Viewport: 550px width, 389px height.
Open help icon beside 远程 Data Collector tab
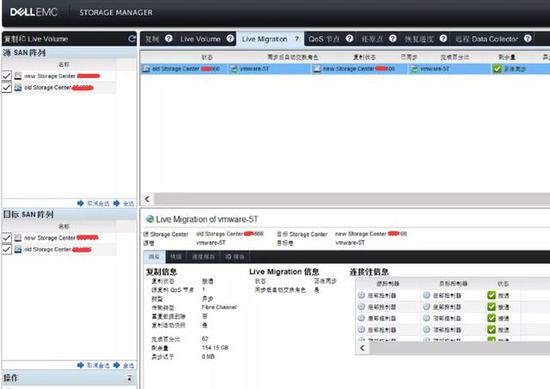pyautogui.click(x=528, y=39)
